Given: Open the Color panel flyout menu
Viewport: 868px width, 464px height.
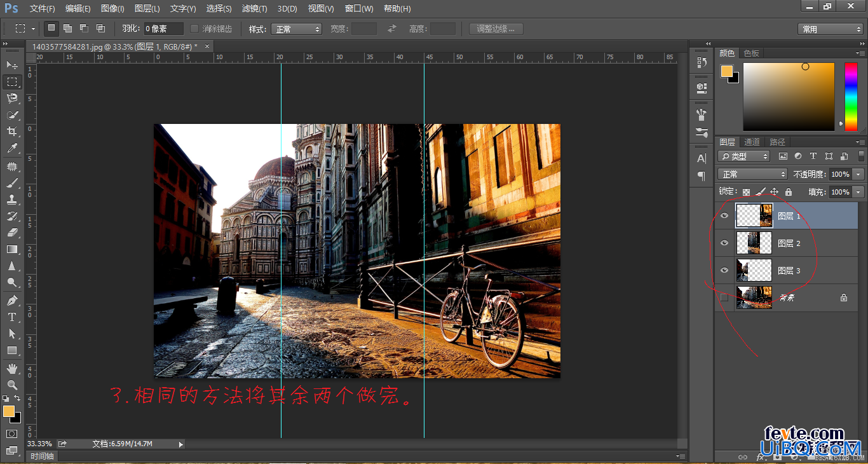Looking at the screenshot, I should point(861,53).
